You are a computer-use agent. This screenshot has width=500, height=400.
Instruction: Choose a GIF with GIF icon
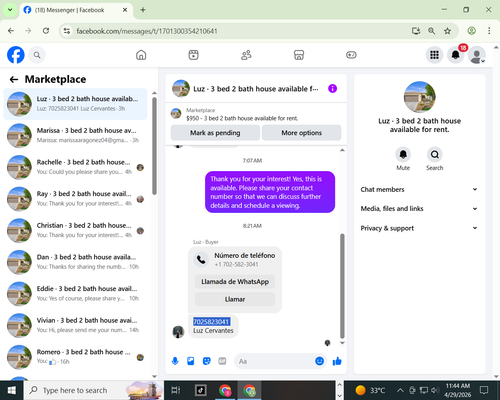click(222, 361)
